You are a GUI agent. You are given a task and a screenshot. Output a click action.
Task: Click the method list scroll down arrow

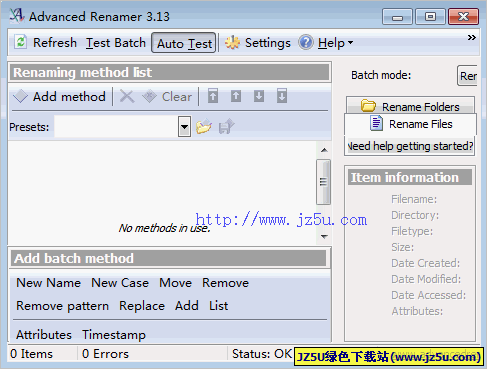(324, 237)
